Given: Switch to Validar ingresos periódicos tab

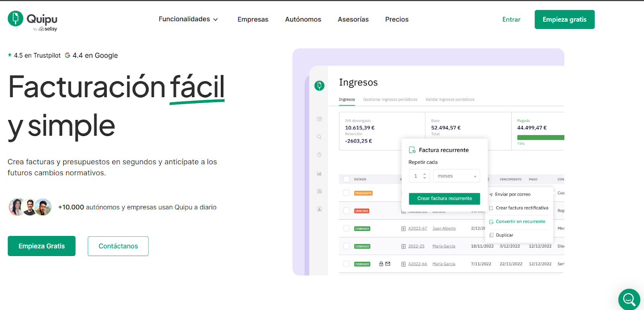Looking at the screenshot, I should (450, 99).
